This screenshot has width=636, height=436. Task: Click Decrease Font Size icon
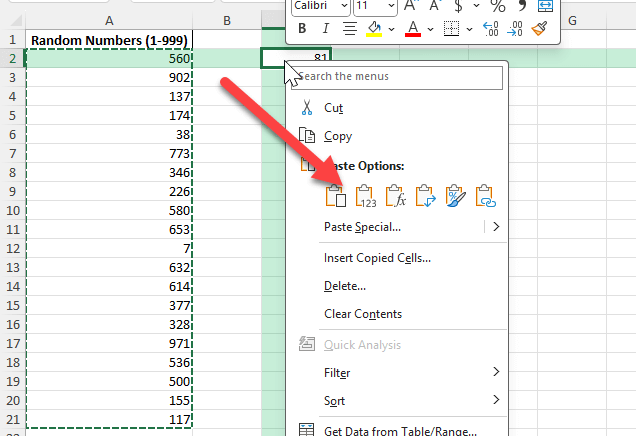(435, 6)
